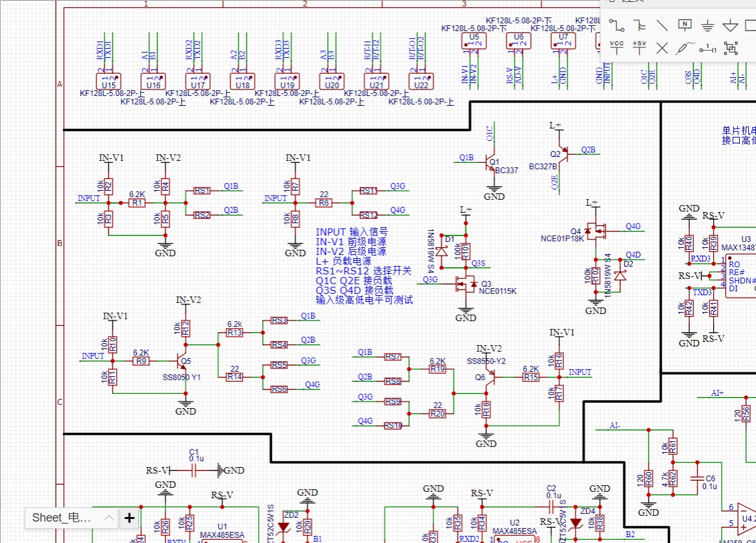Click the '输入级高低电平可测试' note text
Image resolution: width=756 pixels, height=543 pixels.
click(364, 300)
